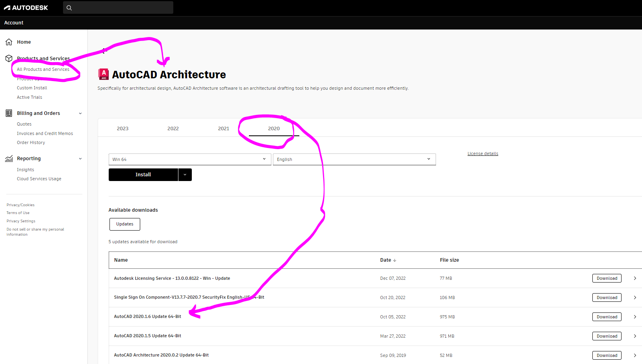
Task: Open the Win 64 platform dropdown
Action: tap(264, 159)
